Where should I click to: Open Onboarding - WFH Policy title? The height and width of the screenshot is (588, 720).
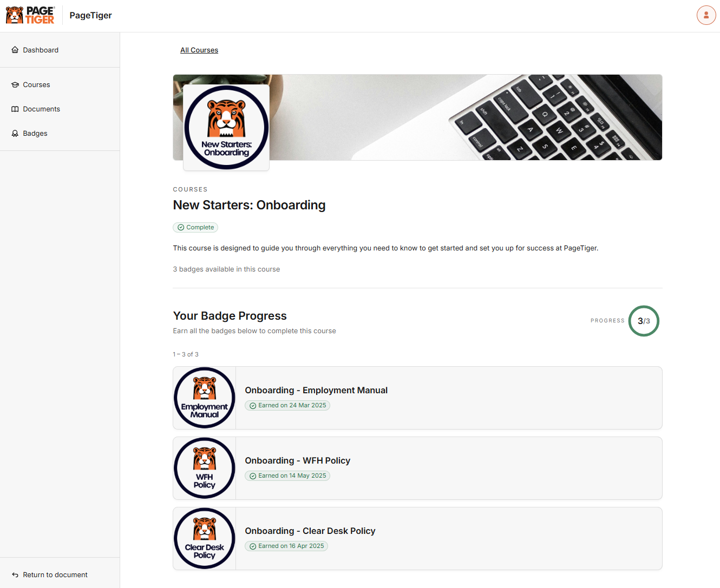297,461
